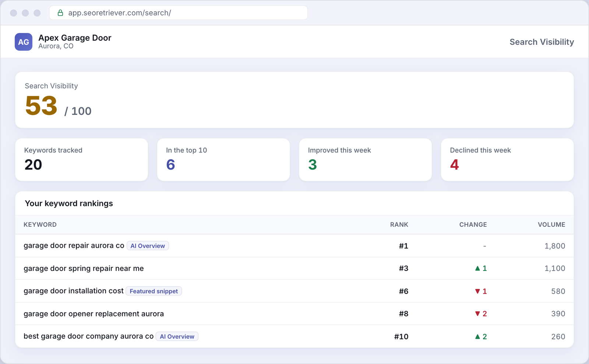Click the URL address field
589x364 pixels.
179,13
